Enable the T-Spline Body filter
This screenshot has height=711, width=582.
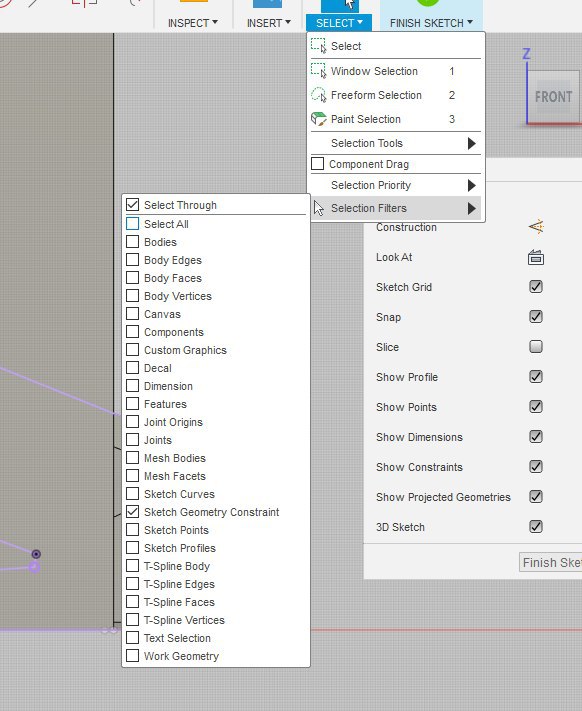(132, 565)
